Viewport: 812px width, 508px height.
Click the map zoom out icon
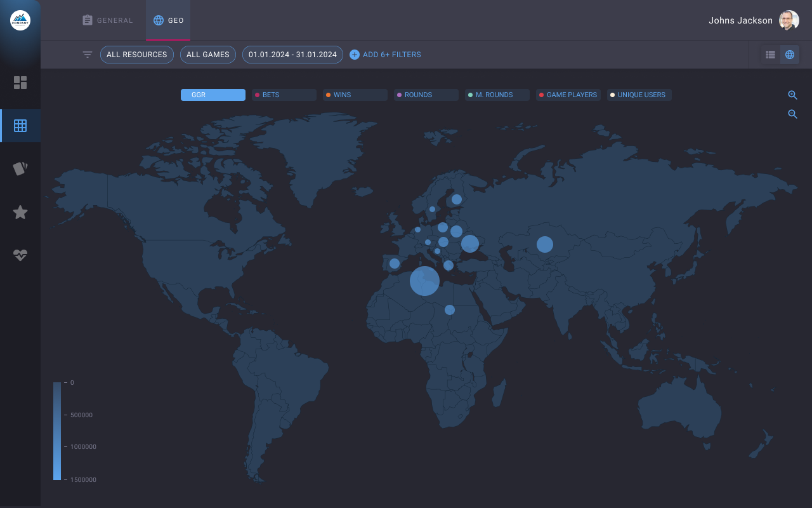[792, 114]
